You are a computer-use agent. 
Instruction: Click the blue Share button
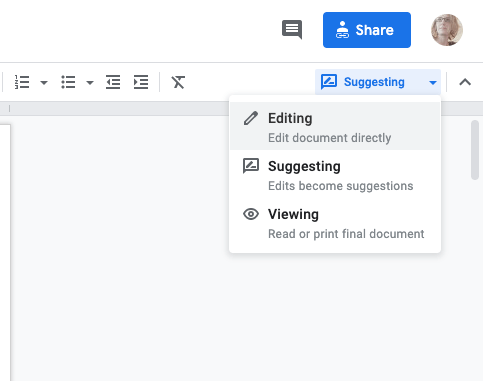367,30
